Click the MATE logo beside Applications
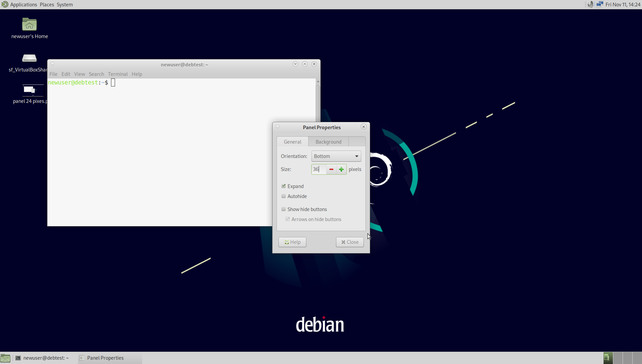The image size is (642, 364). click(5, 4)
